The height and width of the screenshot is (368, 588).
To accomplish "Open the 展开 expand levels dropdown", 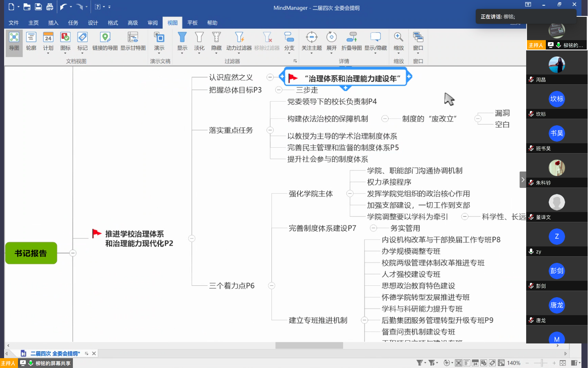I will (x=331, y=53).
